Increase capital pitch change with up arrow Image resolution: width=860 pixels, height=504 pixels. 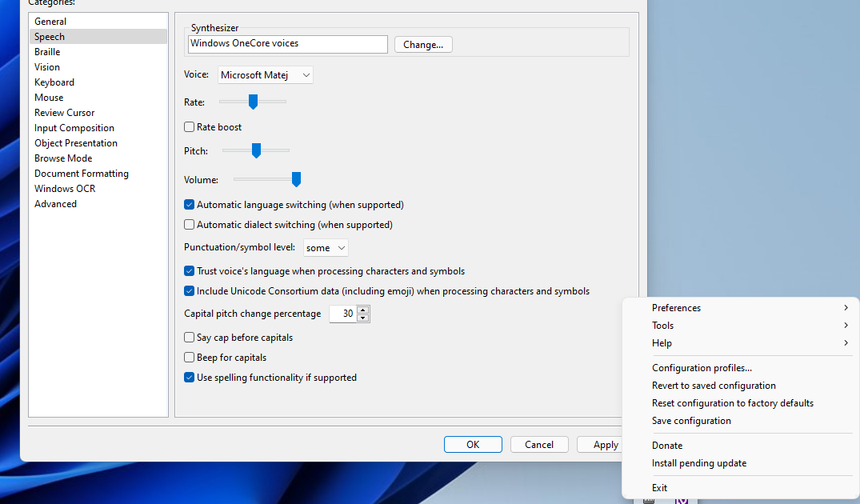[363, 310]
